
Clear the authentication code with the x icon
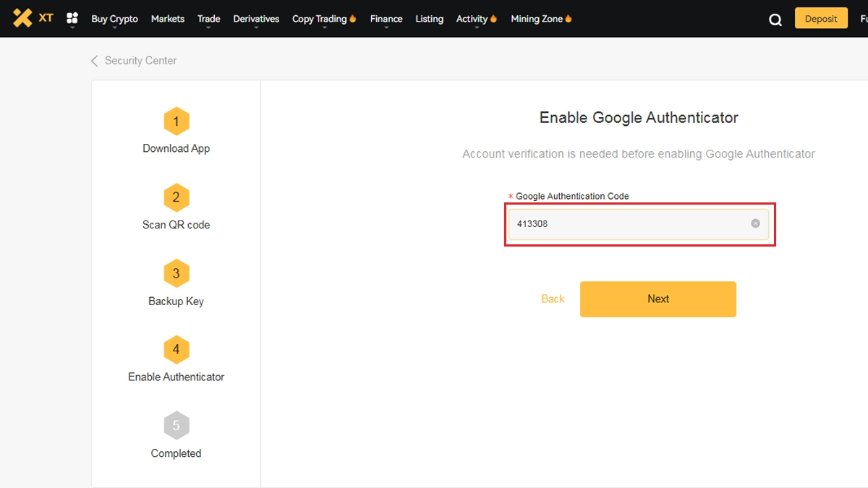(755, 223)
